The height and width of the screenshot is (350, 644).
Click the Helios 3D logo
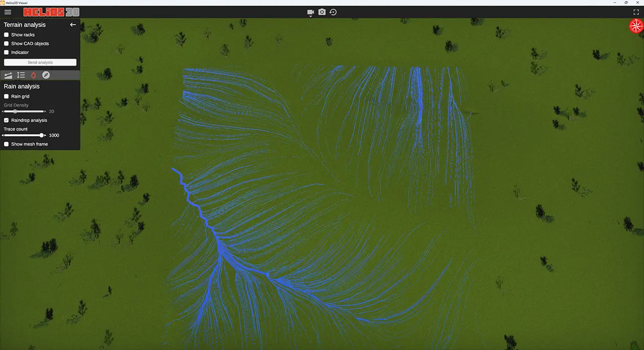pyautogui.click(x=51, y=12)
